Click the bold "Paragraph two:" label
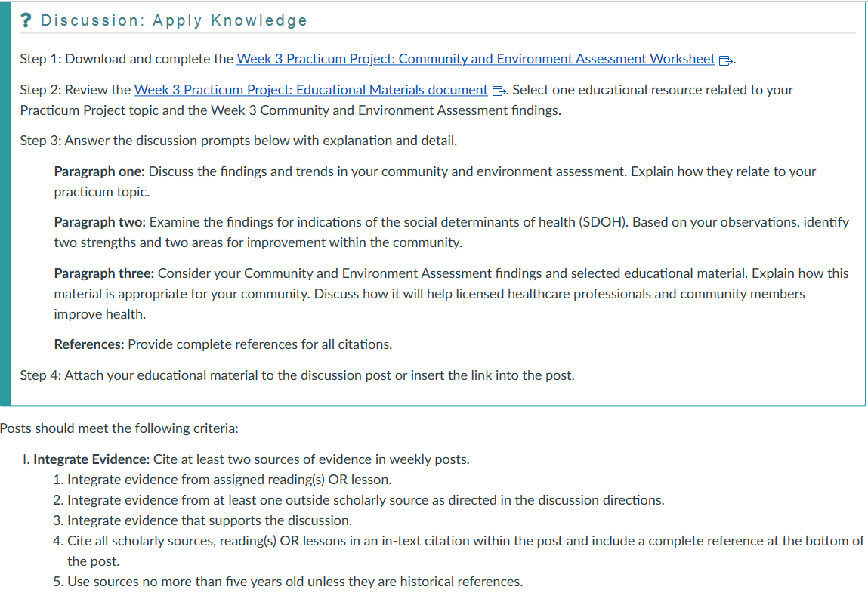Screen dimensions: 868x593 tap(100, 222)
